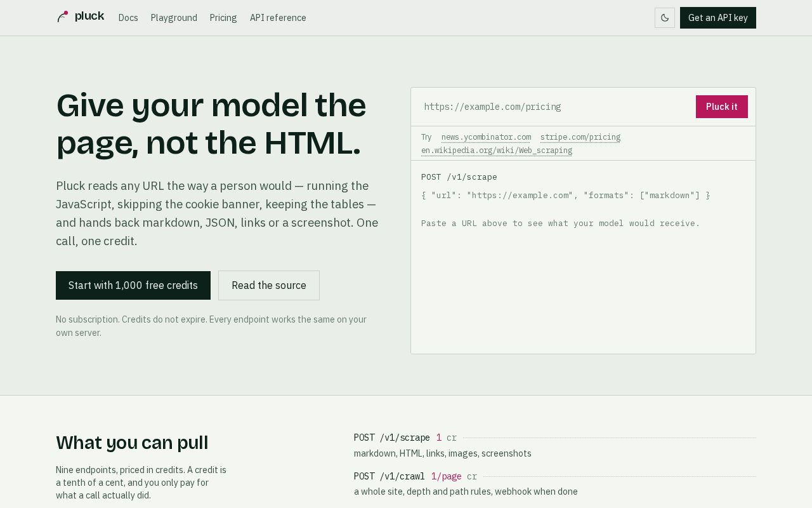The height and width of the screenshot is (508, 812).
Task: Open the Docs nav link
Action: coord(128,18)
